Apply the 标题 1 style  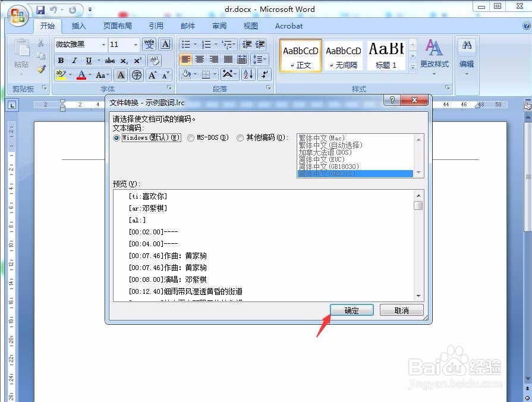coord(386,56)
